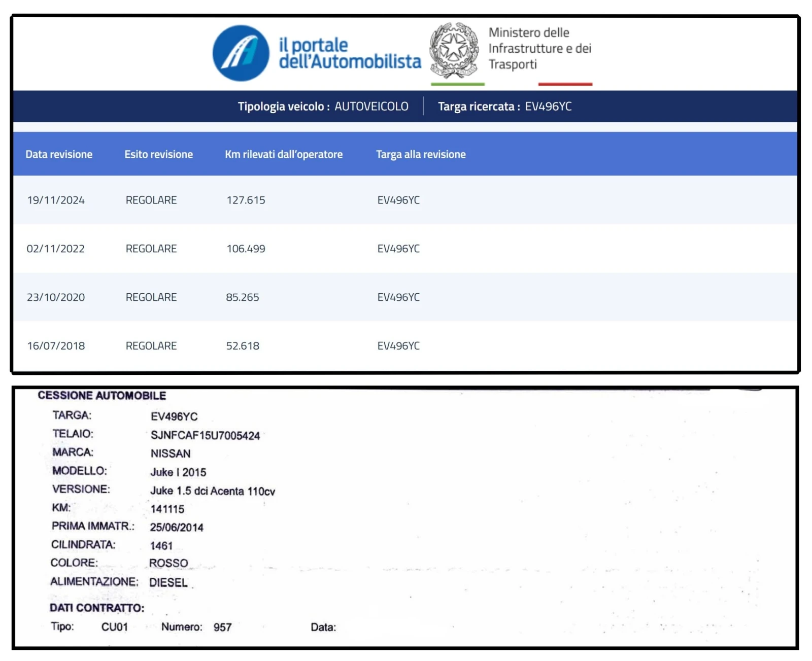
Task: Click the round blue Portale dell'Automobilista road logo
Action: [x=241, y=53]
